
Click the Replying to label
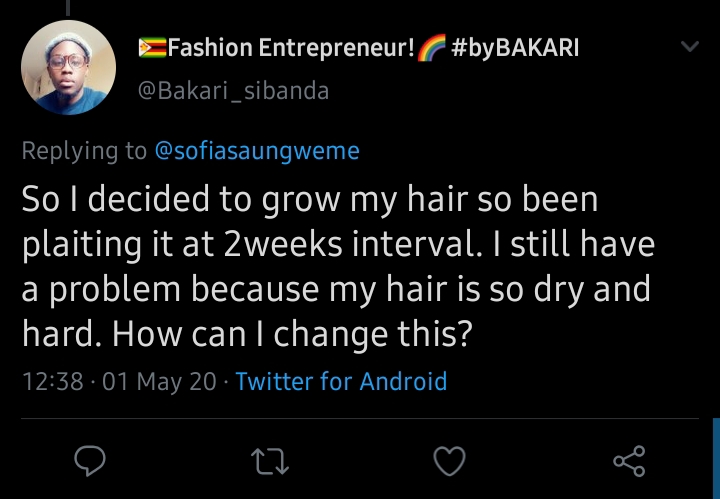84,151
